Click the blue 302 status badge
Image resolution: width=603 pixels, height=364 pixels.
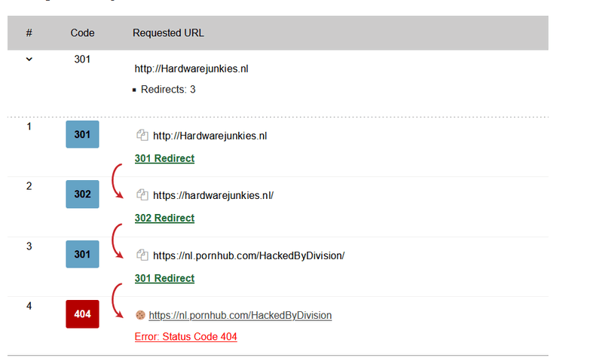[82, 194]
